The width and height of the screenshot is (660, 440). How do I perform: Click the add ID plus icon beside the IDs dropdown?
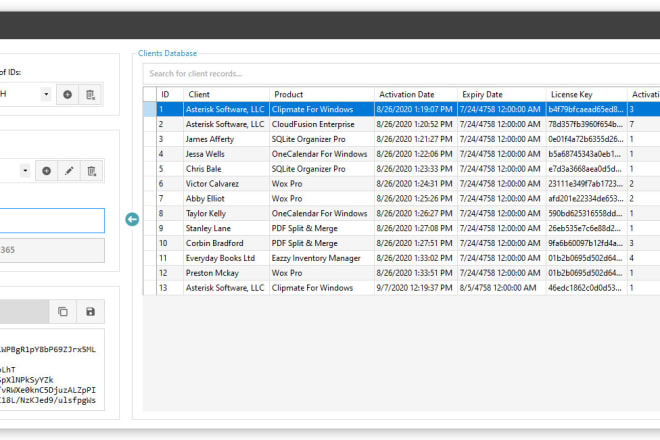(x=67, y=94)
